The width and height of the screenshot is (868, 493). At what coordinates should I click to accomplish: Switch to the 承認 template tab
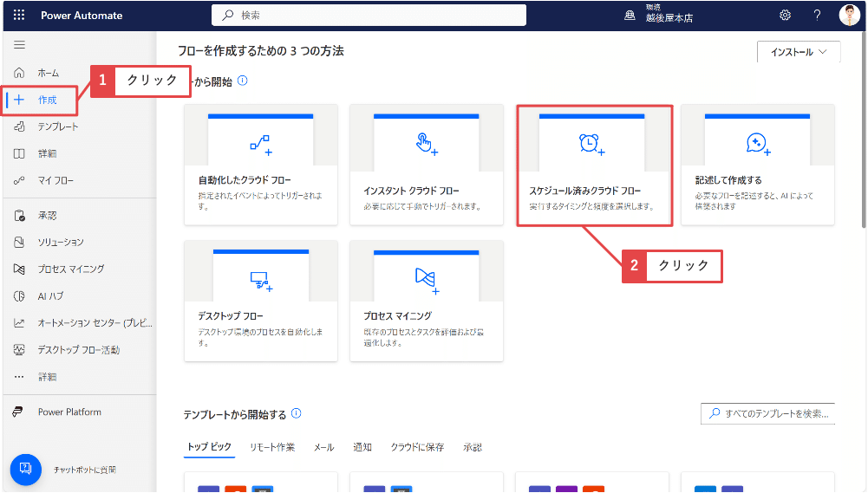pyautogui.click(x=473, y=447)
